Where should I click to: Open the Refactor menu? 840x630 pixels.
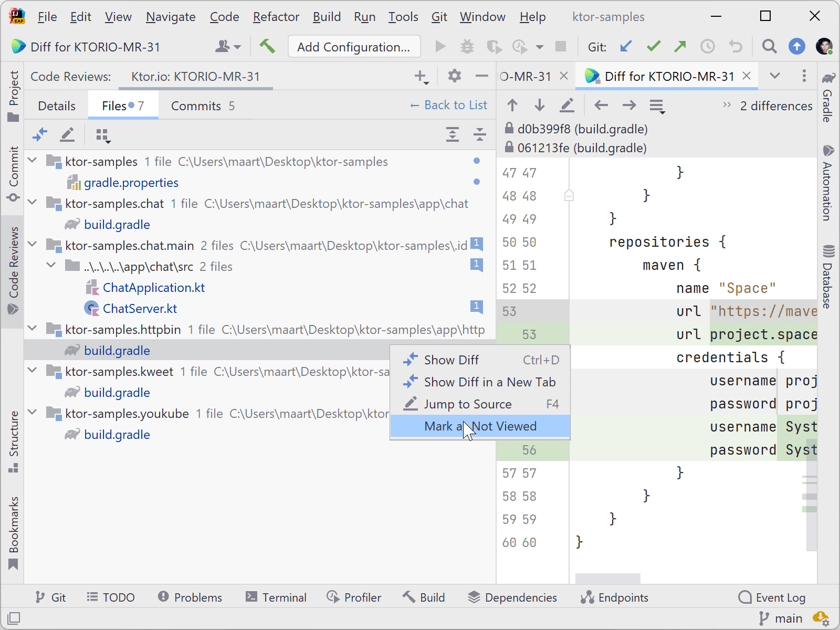[x=276, y=17]
